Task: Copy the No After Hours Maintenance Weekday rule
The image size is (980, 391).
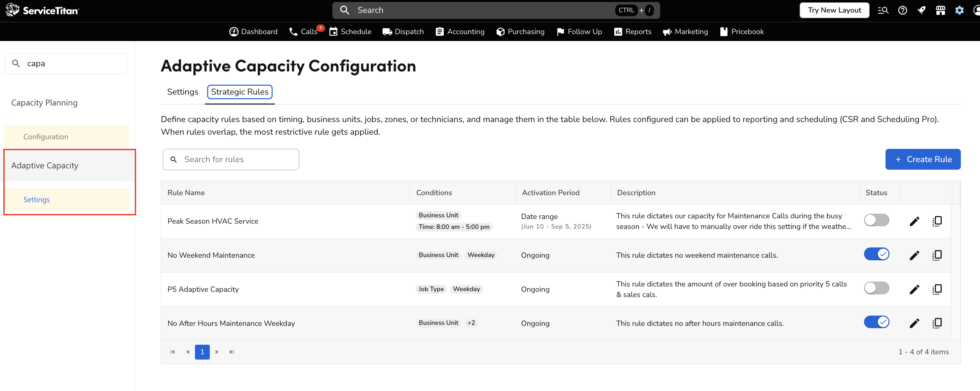Action: (937, 323)
